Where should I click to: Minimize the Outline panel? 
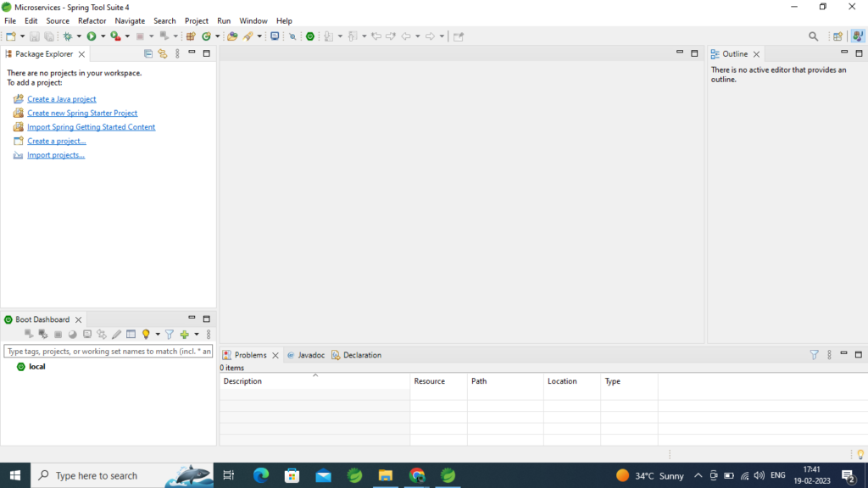(844, 53)
